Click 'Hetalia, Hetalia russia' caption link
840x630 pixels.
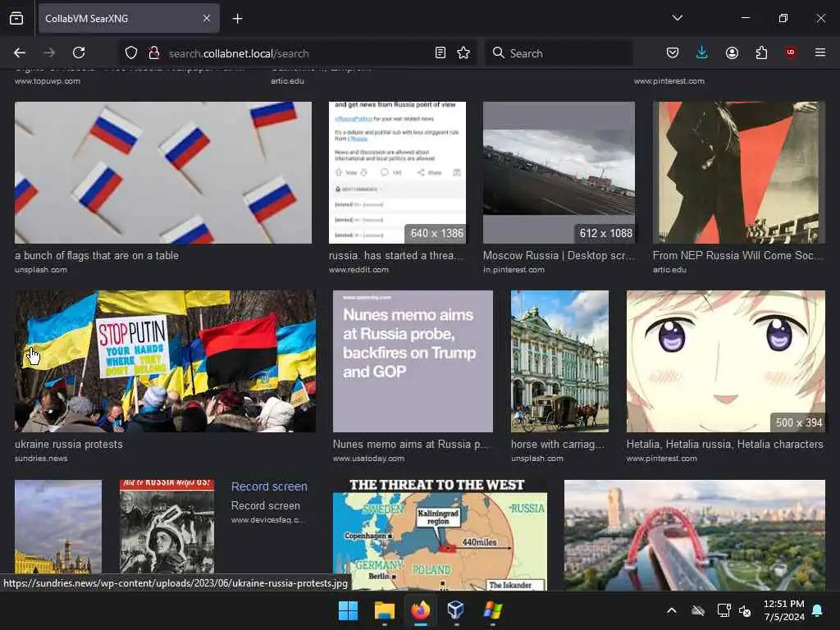point(725,444)
